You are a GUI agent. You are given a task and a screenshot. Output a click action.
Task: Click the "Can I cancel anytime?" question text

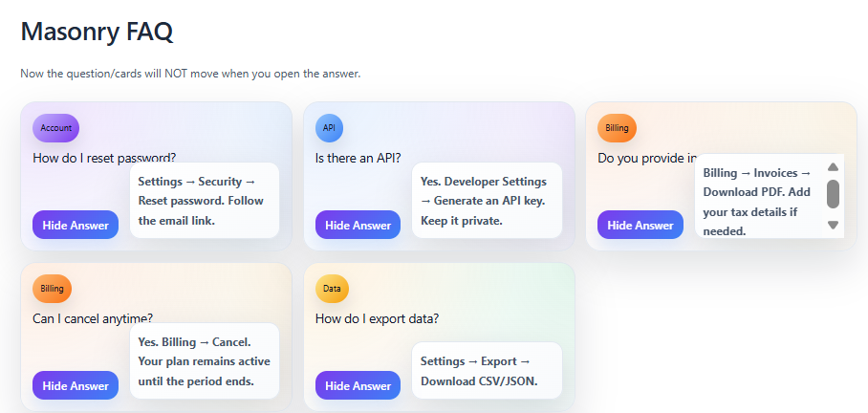93,318
